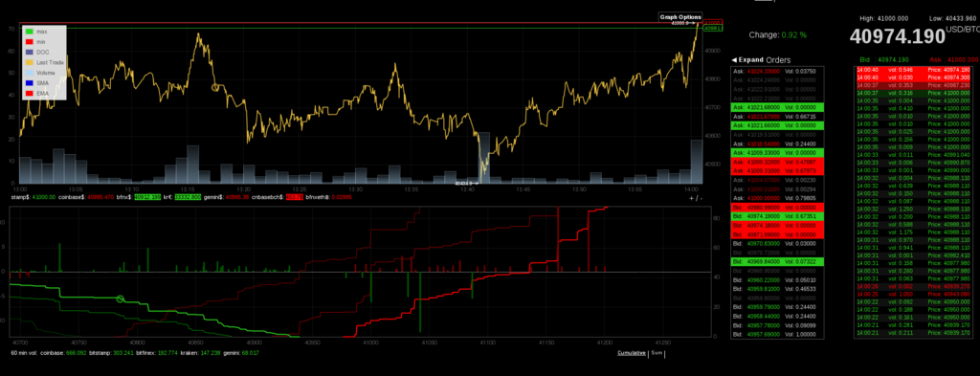Click the large 40974.190 price display
The image size is (980, 376).
897,37
